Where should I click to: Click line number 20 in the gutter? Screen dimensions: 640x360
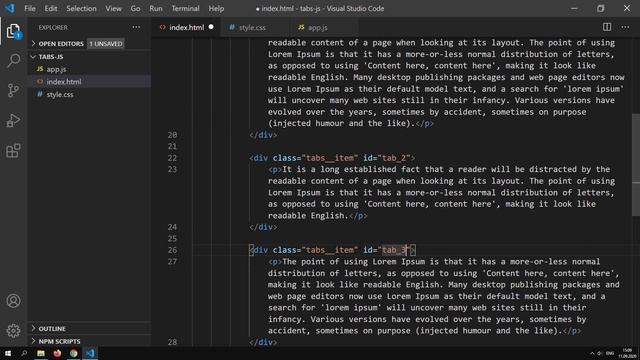(172, 135)
